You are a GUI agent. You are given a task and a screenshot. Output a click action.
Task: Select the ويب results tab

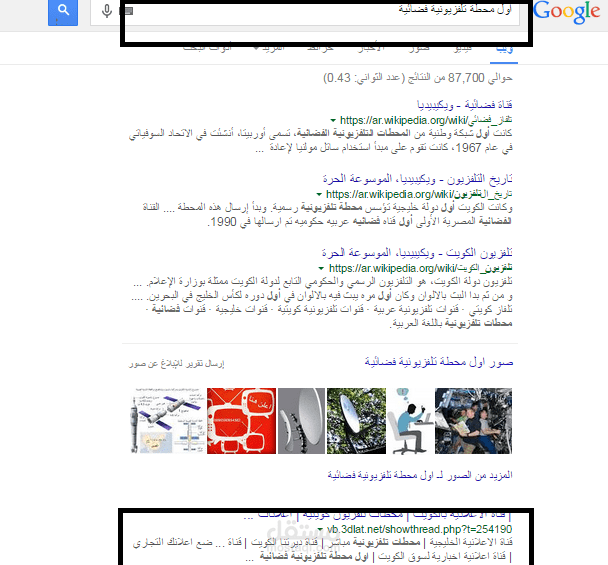504,49
